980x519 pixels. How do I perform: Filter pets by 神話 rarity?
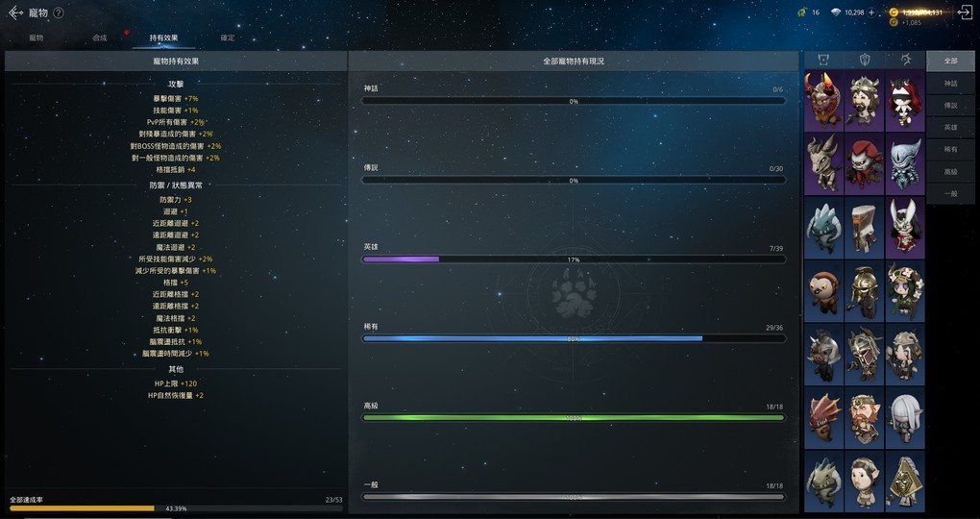tap(950, 83)
